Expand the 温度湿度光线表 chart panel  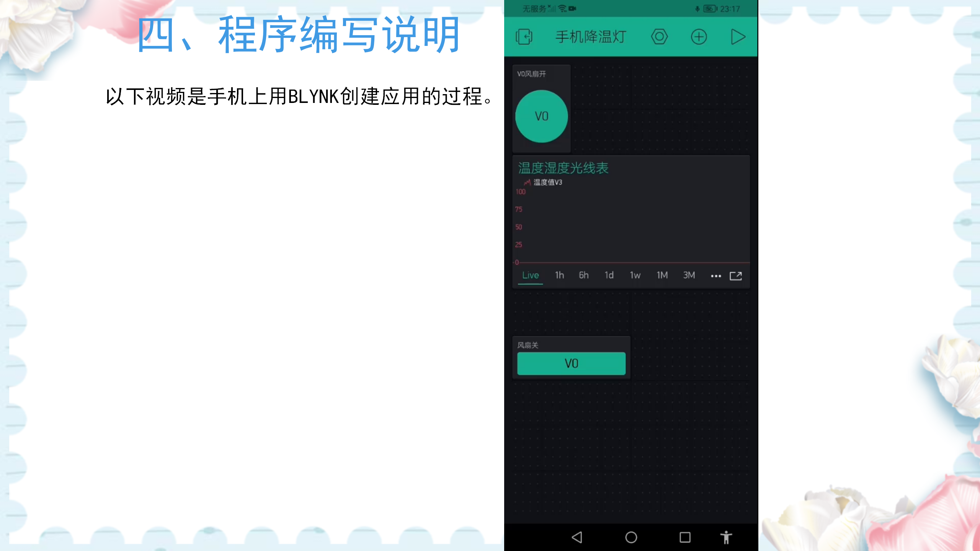(x=736, y=276)
